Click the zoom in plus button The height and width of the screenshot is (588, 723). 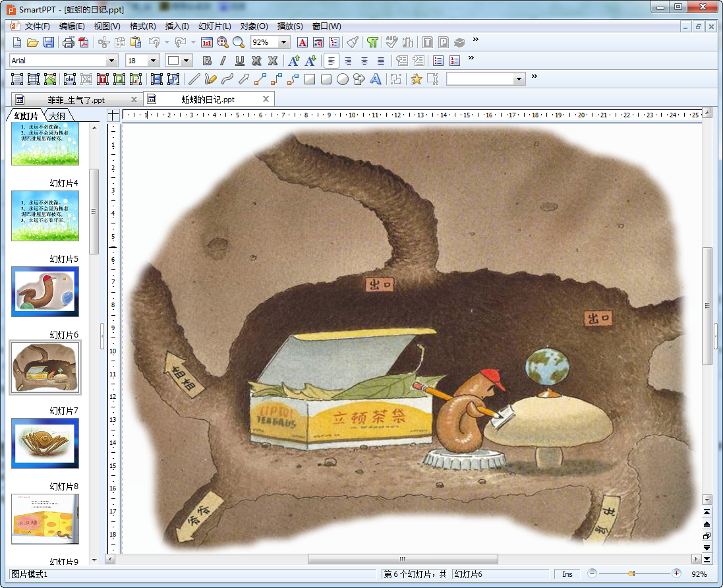coord(676,573)
